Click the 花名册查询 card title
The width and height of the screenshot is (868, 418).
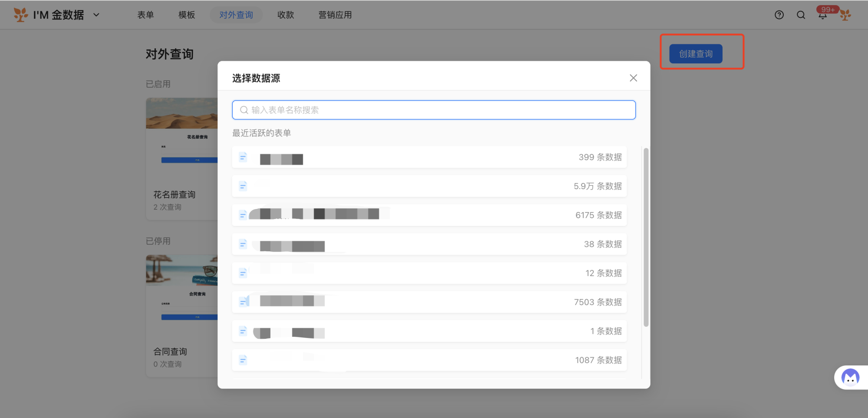174,195
